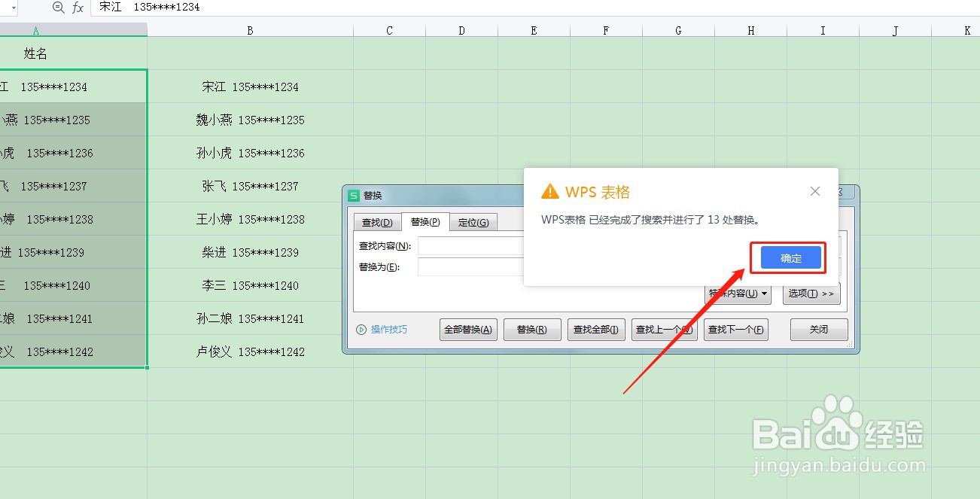This screenshot has height=499, width=980.
Task: Select column A header
Action: 74,30
